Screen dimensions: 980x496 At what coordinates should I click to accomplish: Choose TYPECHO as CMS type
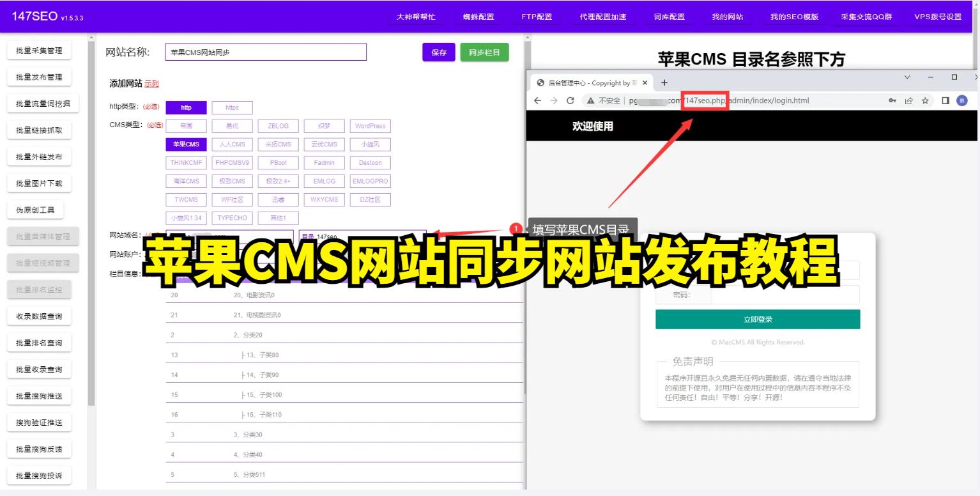[232, 218]
